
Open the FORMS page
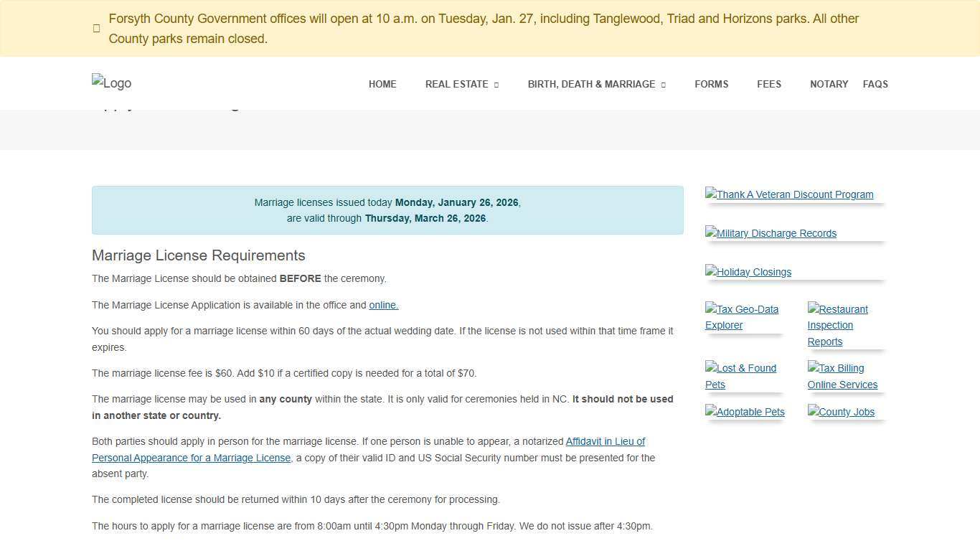click(x=711, y=84)
